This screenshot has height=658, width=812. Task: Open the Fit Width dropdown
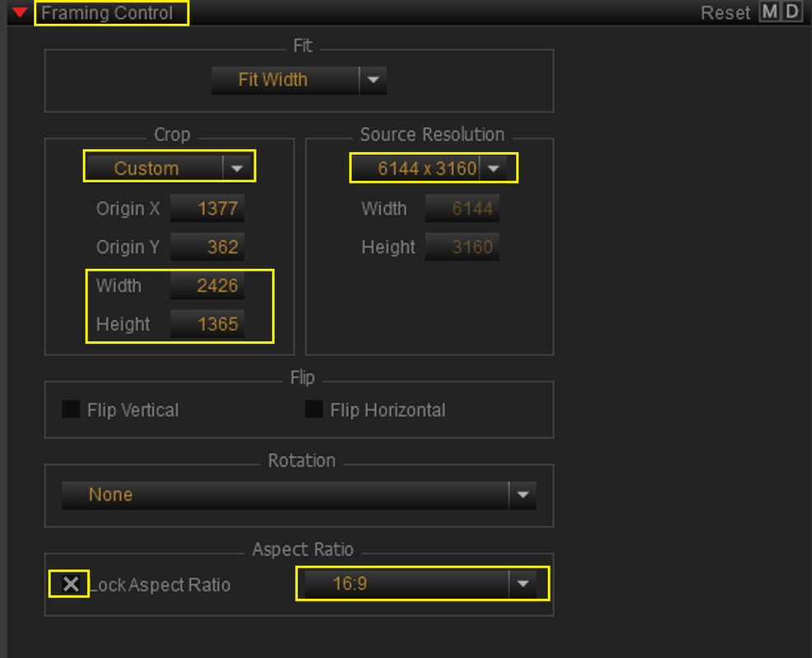pos(299,81)
